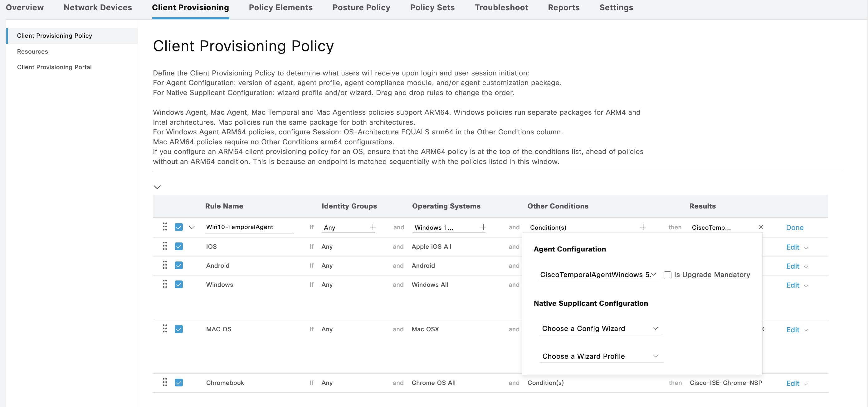Viewport: 868px width, 407px height.
Task: Click the Win10-TemporalAgent rule name field
Action: pyautogui.click(x=249, y=227)
